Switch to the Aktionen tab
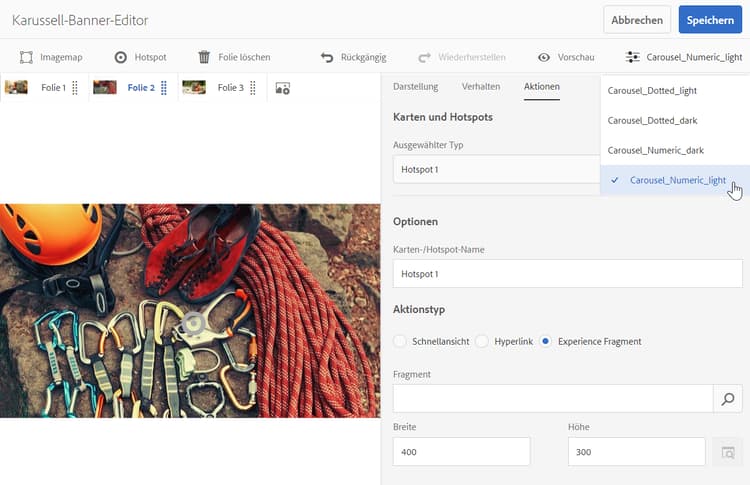The height and width of the screenshot is (485, 750). (x=541, y=87)
